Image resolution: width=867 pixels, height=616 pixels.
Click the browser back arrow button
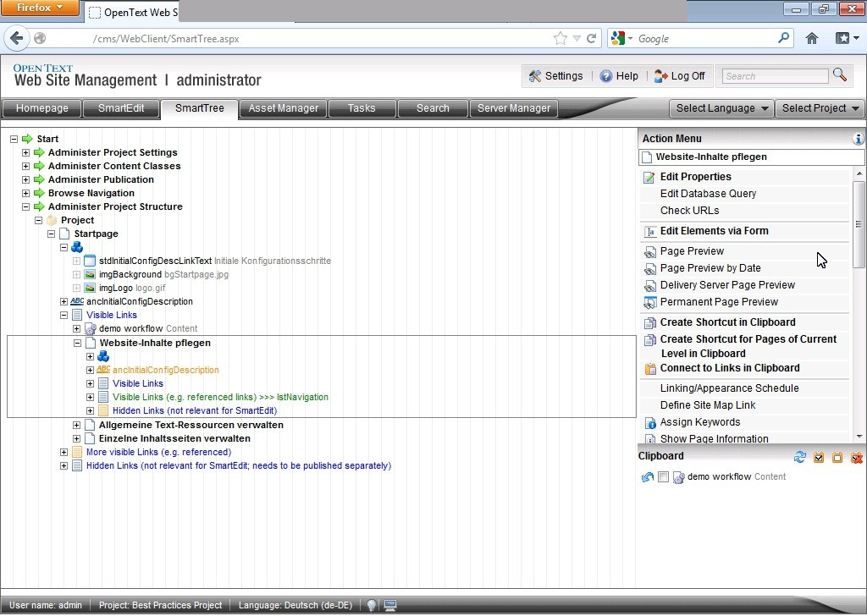(17, 38)
